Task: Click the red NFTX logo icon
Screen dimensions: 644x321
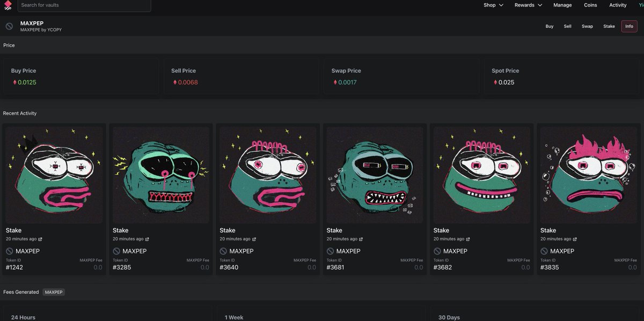Action: click(x=7, y=5)
